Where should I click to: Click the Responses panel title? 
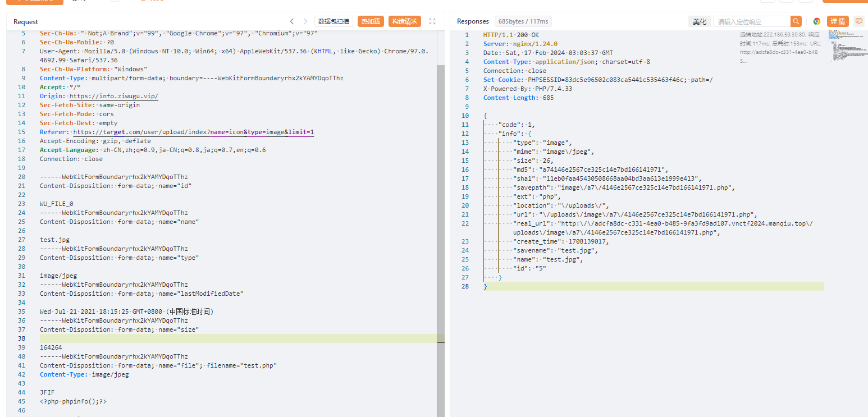point(473,21)
